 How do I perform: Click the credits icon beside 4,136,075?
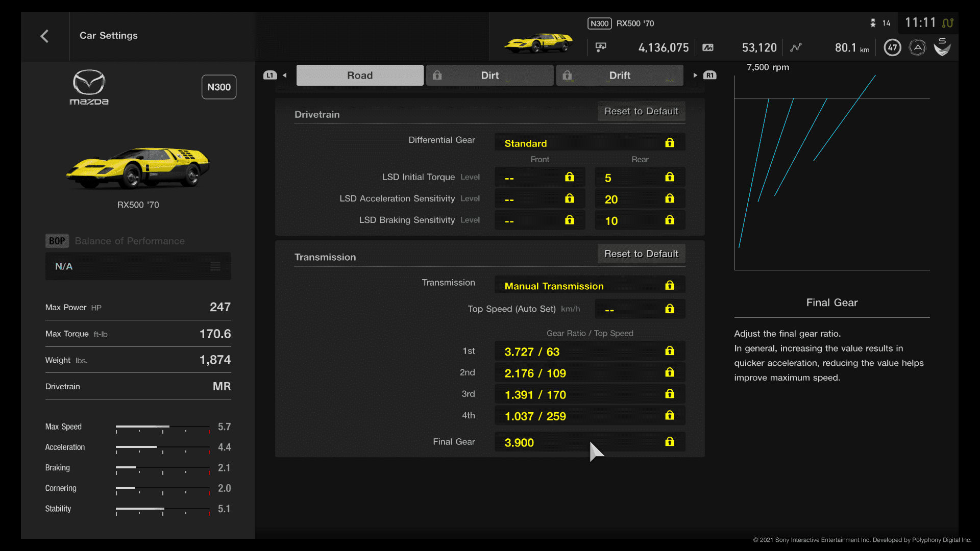point(601,47)
